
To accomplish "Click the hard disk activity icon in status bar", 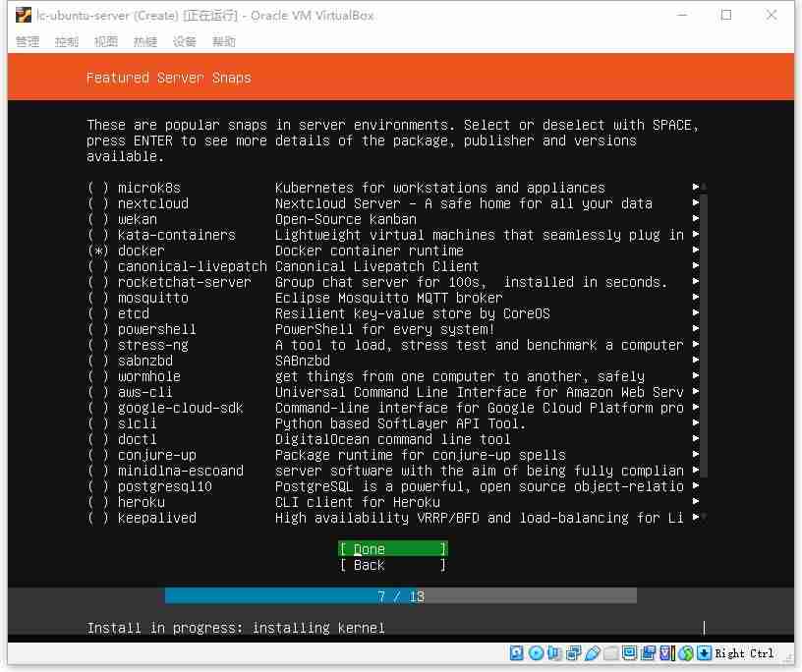I will [516, 653].
